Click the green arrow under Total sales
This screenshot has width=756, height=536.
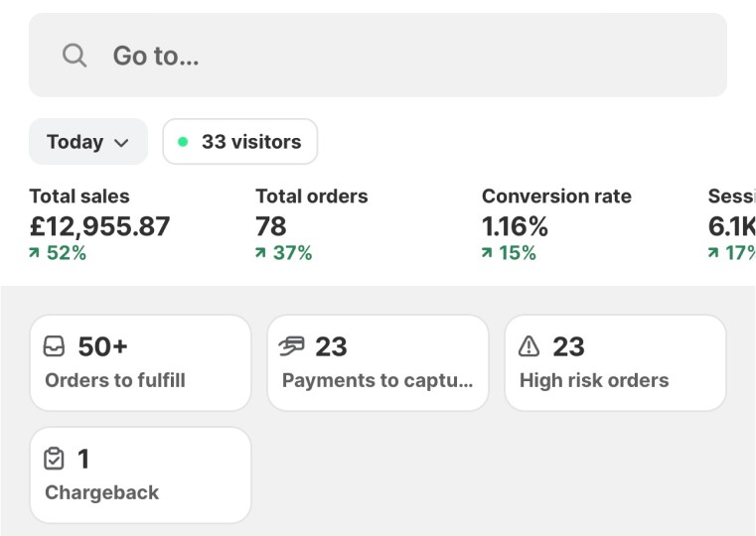point(34,253)
